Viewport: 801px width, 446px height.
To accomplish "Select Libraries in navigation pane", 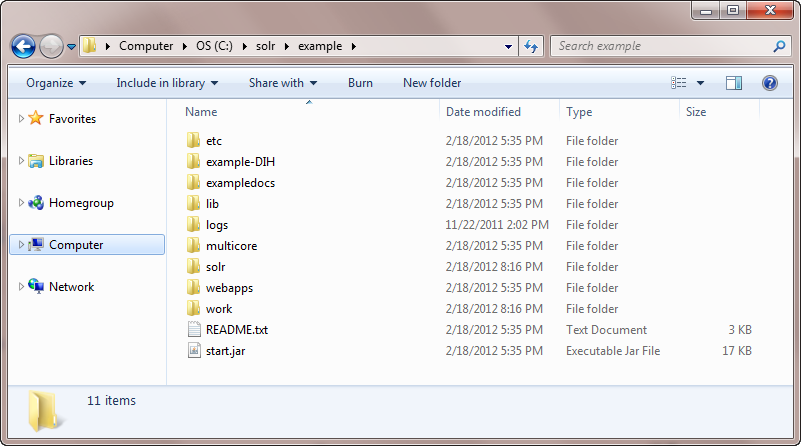I will pyautogui.click(x=71, y=160).
